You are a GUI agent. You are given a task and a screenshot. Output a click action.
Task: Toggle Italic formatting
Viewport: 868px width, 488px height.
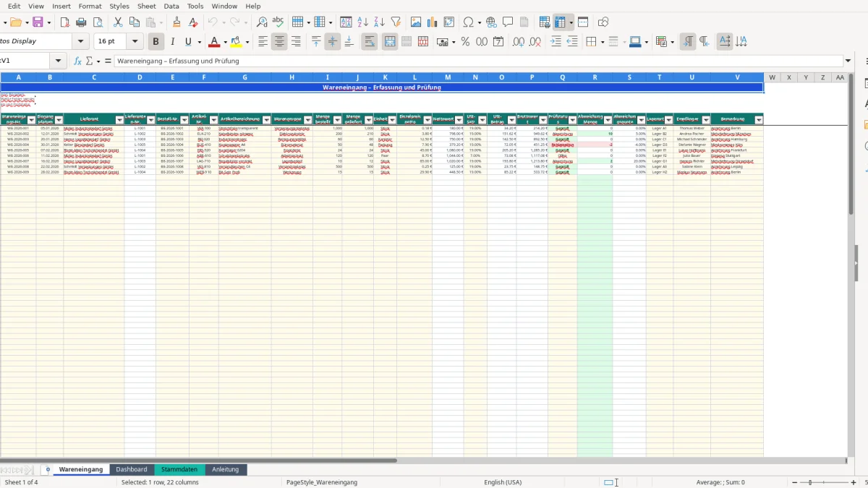(x=172, y=42)
